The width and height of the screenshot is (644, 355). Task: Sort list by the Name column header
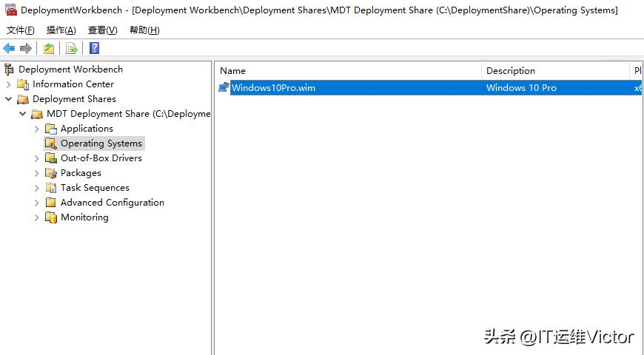tap(349, 70)
